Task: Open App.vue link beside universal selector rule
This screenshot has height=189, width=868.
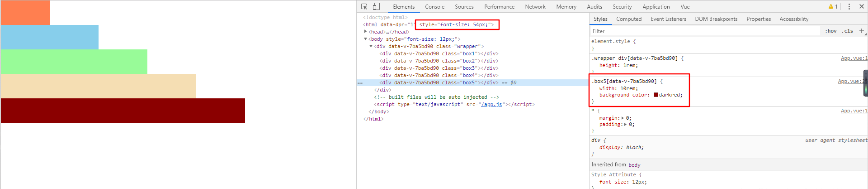Action: [854, 111]
